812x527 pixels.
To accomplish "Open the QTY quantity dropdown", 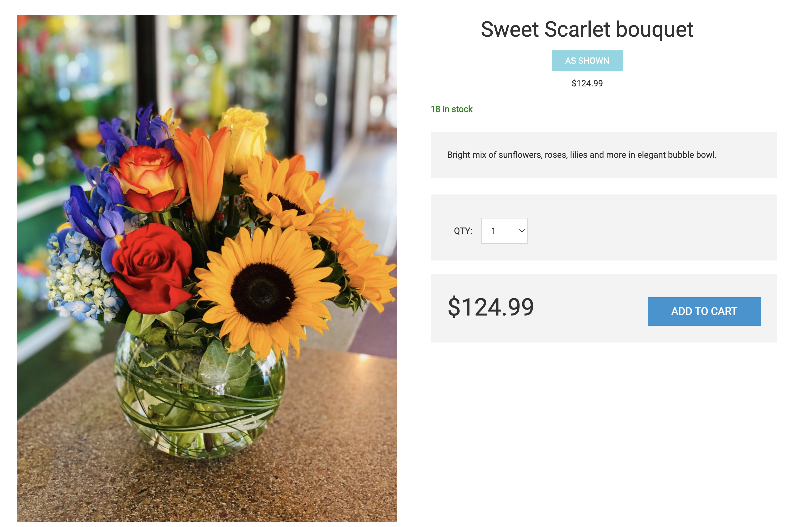I will [504, 231].
